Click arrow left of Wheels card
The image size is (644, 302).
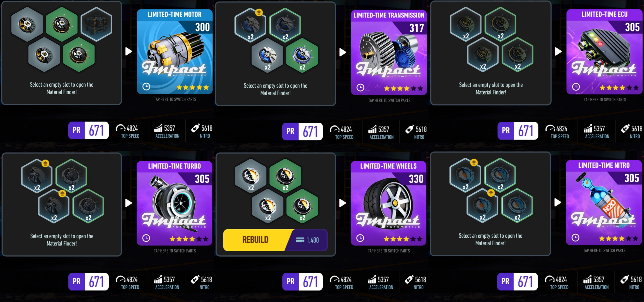tap(342, 203)
